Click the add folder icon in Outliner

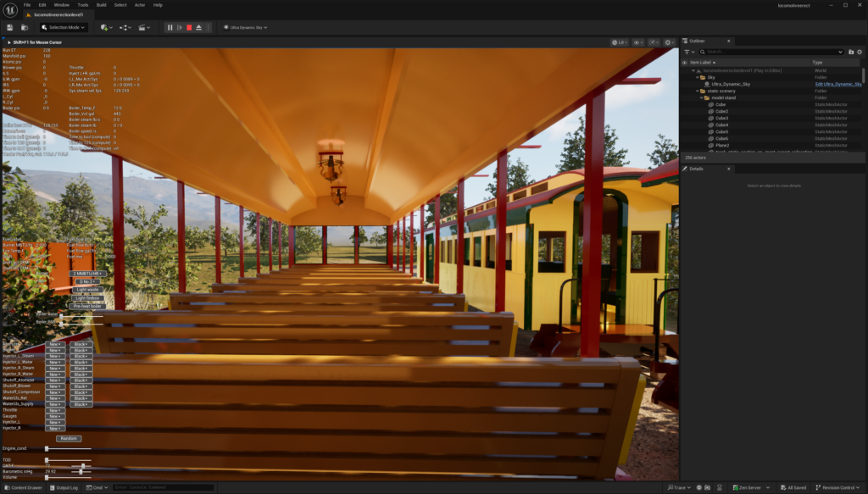coord(851,52)
